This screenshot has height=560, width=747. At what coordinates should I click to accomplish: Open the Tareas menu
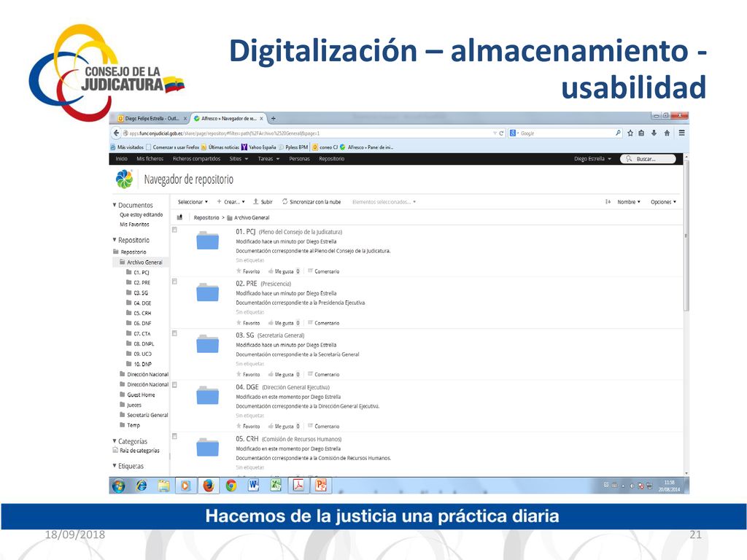268,159
